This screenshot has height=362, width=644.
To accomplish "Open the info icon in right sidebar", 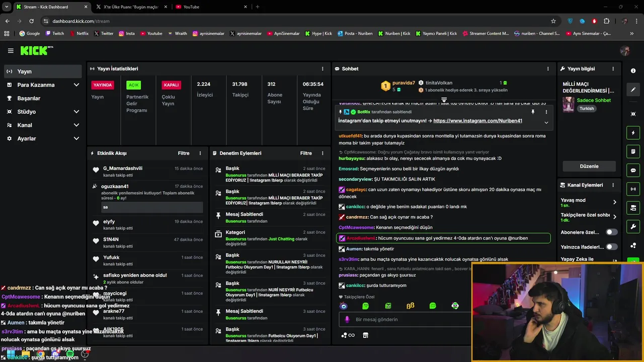I will tap(633, 71).
